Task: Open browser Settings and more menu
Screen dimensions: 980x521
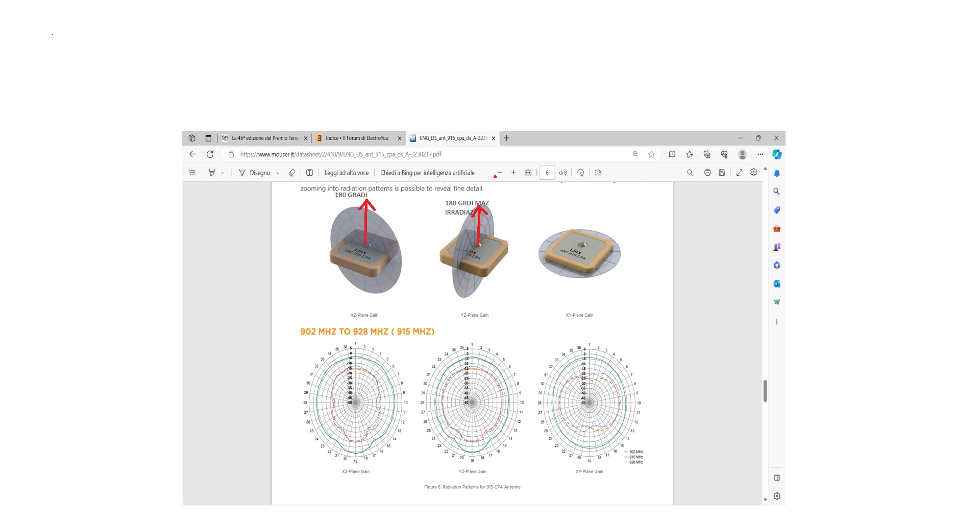Action: click(760, 154)
